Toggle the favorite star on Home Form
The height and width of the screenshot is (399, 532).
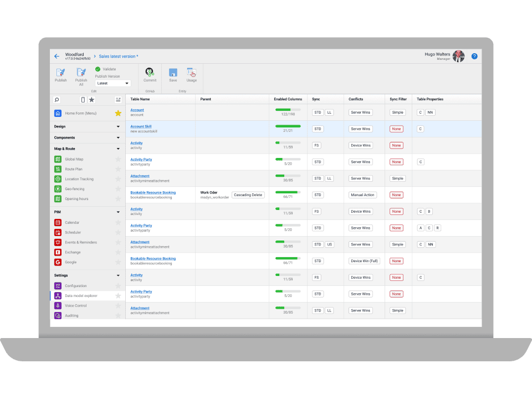point(117,113)
